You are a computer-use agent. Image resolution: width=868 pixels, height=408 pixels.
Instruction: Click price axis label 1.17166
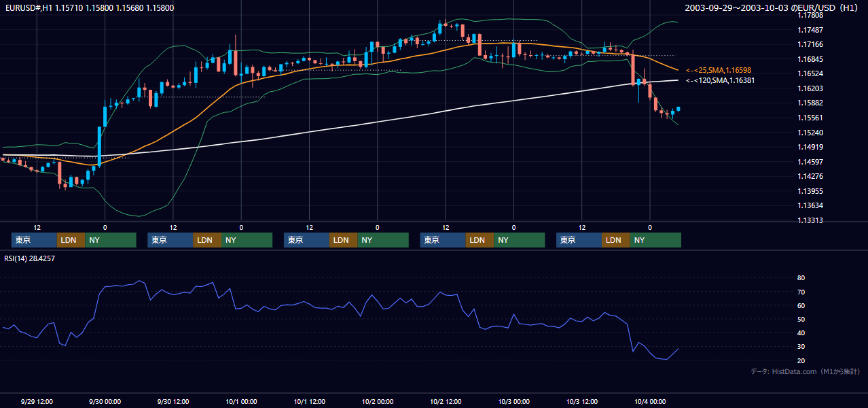click(x=810, y=44)
